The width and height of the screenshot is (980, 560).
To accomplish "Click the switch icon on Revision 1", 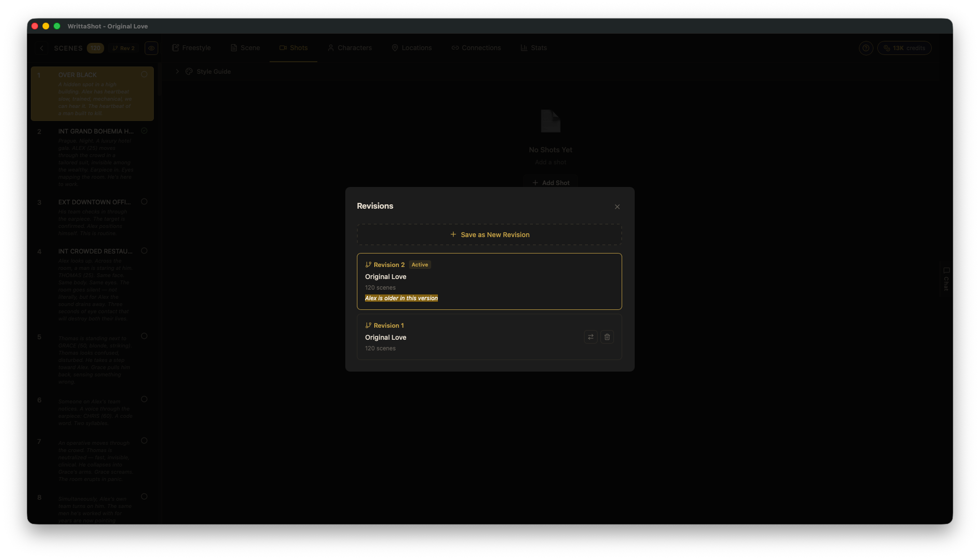I will [x=590, y=337].
